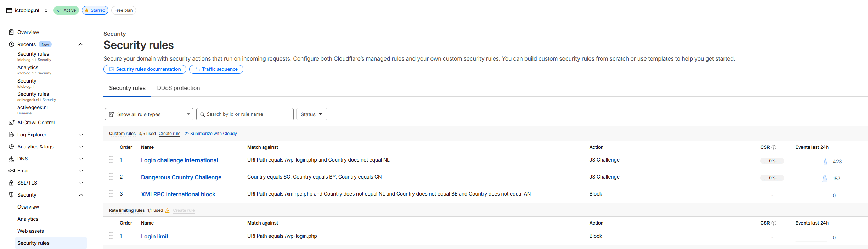Click the CSR info icon in custom rules

tap(774, 147)
